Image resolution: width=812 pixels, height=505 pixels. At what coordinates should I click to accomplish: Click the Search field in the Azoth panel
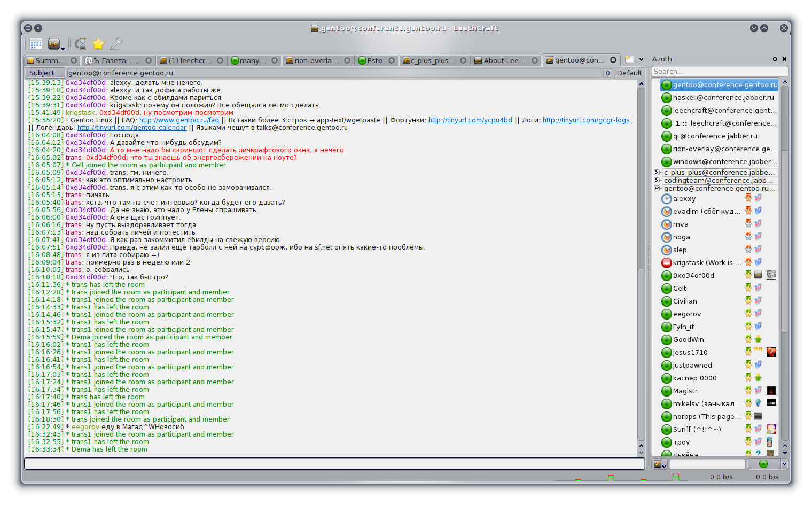[719, 72]
